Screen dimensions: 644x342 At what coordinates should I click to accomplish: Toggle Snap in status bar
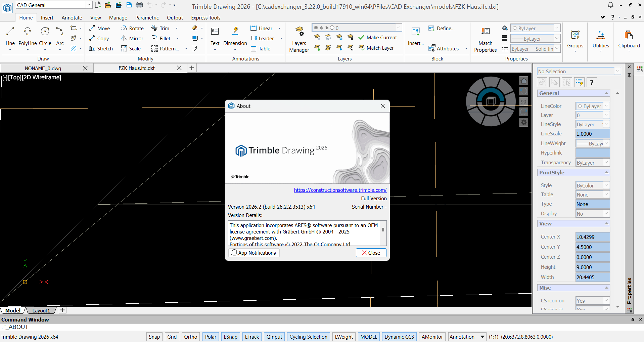click(x=154, y=337)
